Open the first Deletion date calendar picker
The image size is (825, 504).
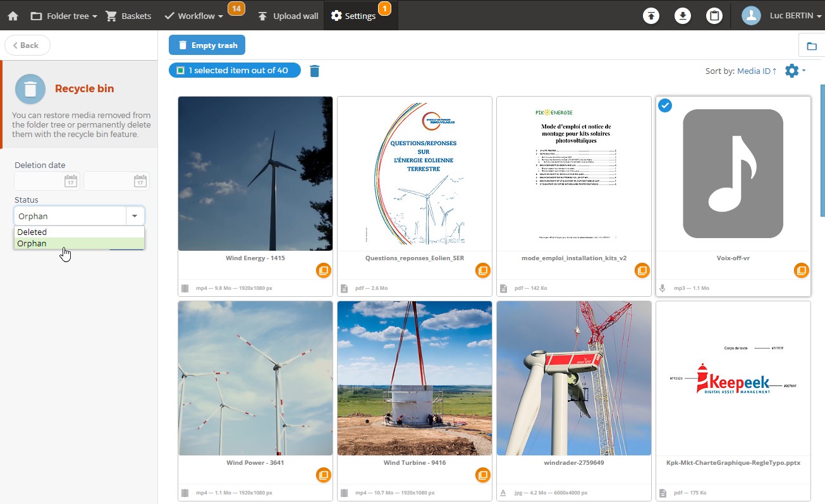coord(71,181)
